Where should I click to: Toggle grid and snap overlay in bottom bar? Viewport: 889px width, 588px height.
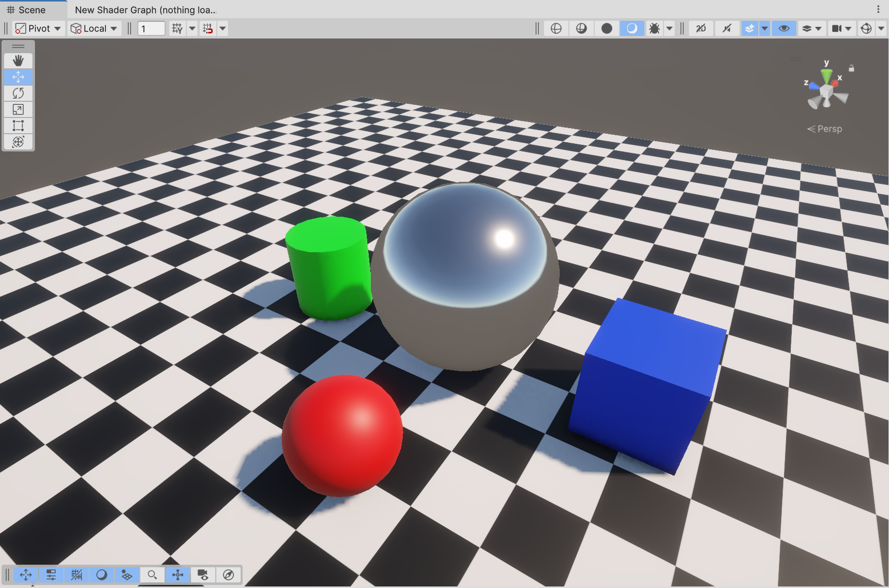[76, 575]
